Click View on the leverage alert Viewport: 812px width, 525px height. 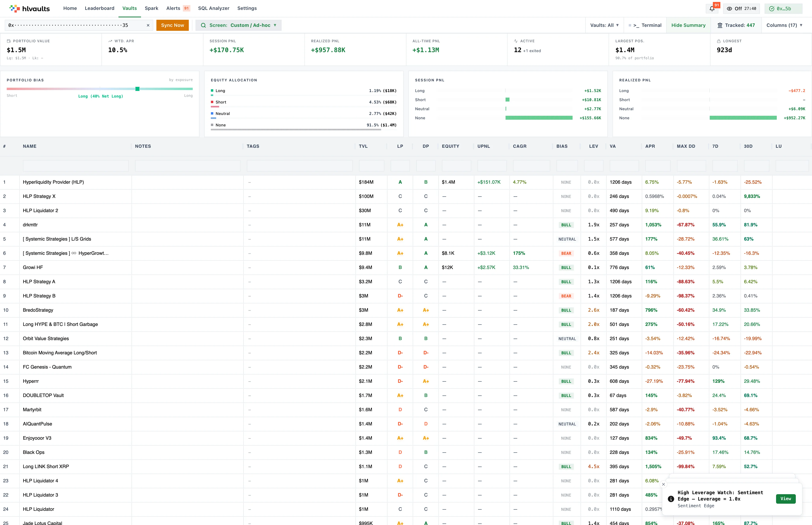(x=786, y=499)
